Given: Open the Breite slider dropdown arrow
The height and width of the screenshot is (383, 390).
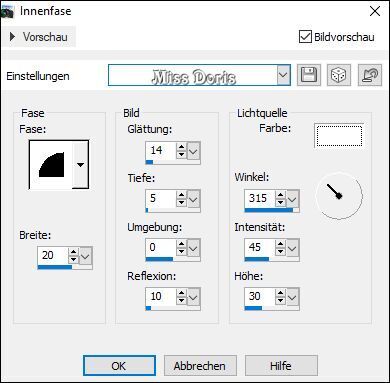Looking at the screenshot, I should pyautogui.click(x=86, y=256).
